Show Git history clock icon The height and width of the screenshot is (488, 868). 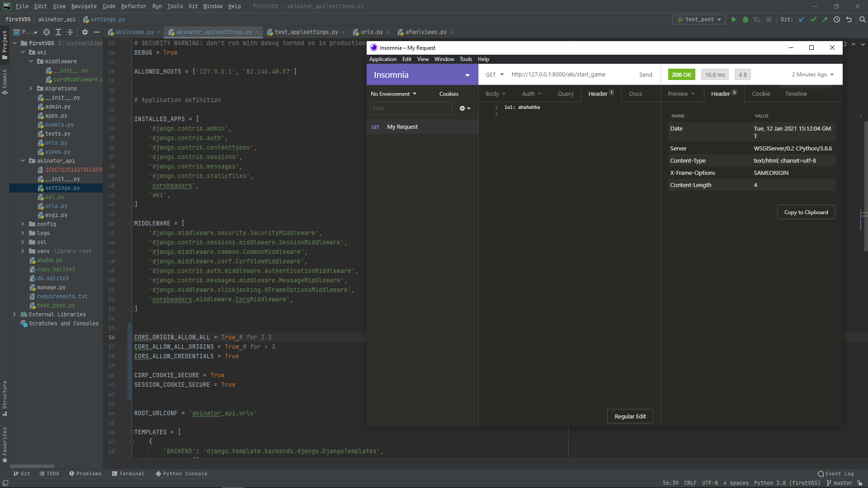pyautogui.click(x=837, y=19)
